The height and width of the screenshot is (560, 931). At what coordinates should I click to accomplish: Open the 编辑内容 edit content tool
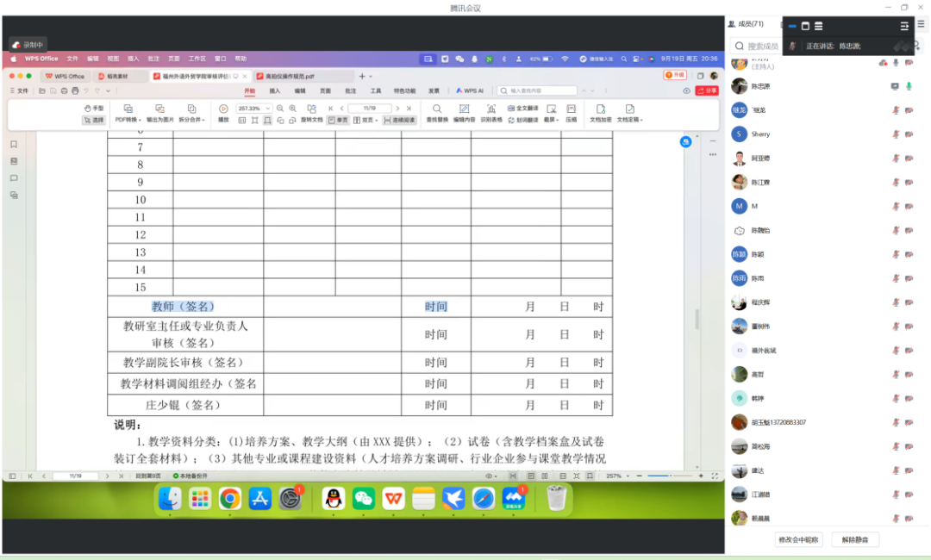464,109
